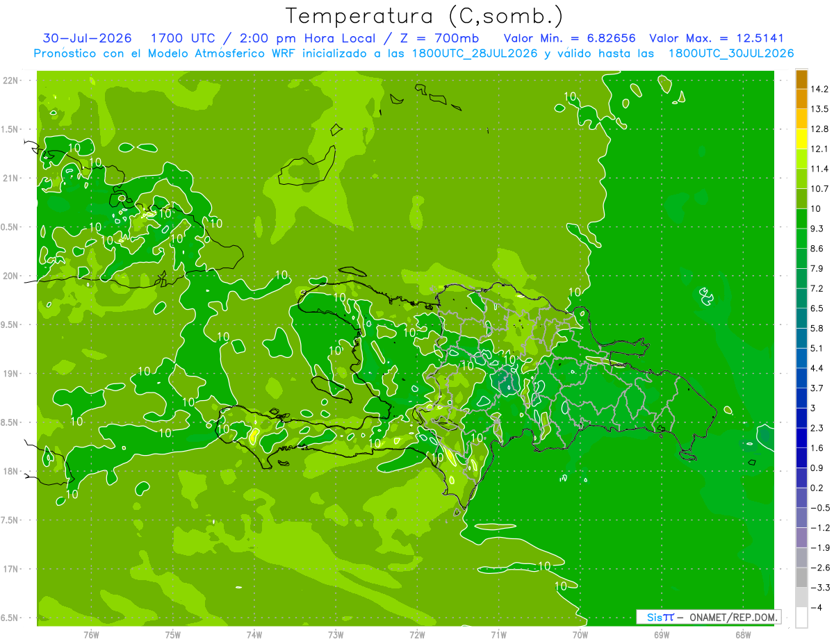Click "Valor Min. = 6.82656" in header
The image size is (834, 644).
(x=569, y=38)
